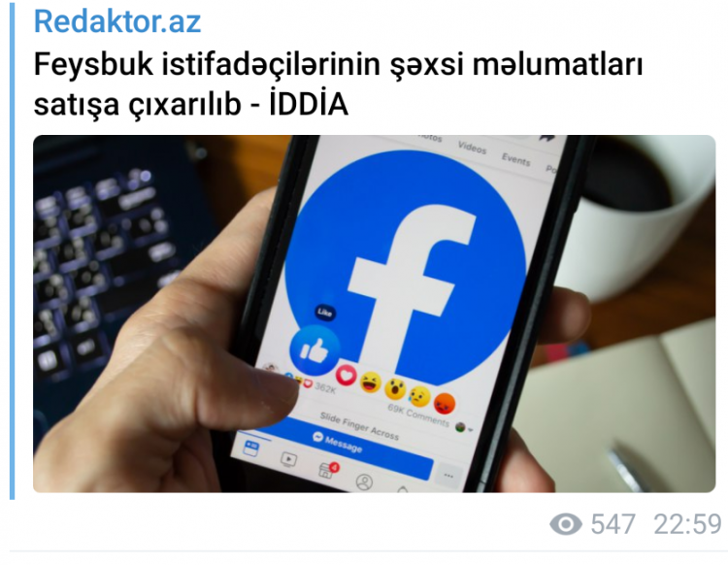The width and height of the screenshot is (728, 565).
Task: Select the laughing face reaction emoji
Action: 370,382
